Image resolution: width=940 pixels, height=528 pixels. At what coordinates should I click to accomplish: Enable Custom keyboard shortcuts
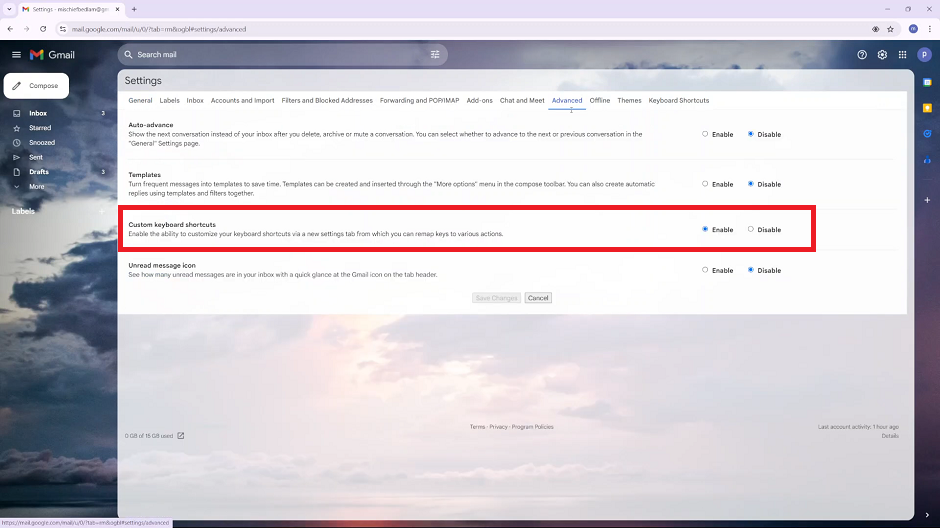705,229
